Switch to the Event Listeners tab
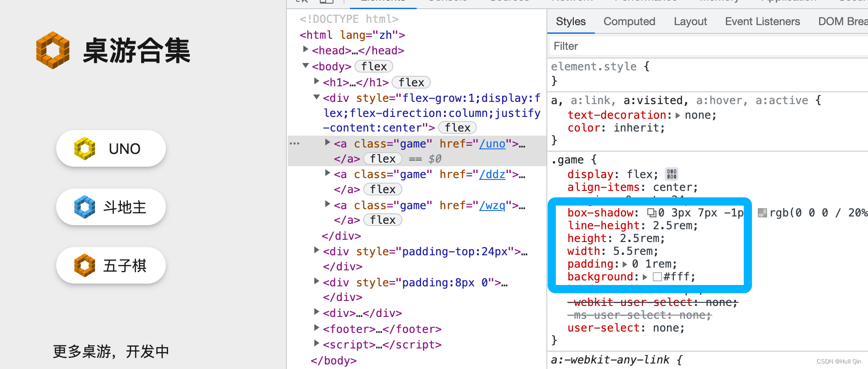 [762, 21]
